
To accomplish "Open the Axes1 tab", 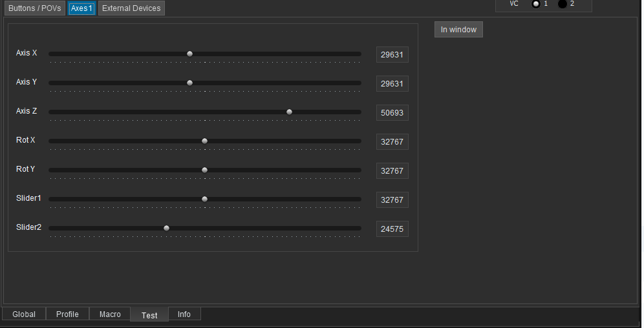I will point(81,8).
